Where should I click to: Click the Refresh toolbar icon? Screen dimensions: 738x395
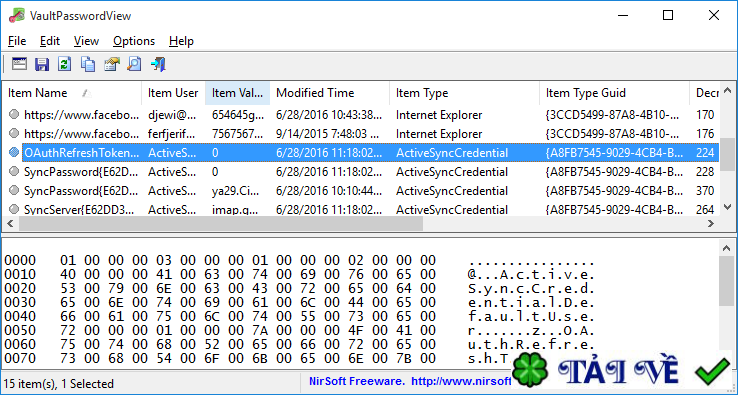[x=64, y=64]
